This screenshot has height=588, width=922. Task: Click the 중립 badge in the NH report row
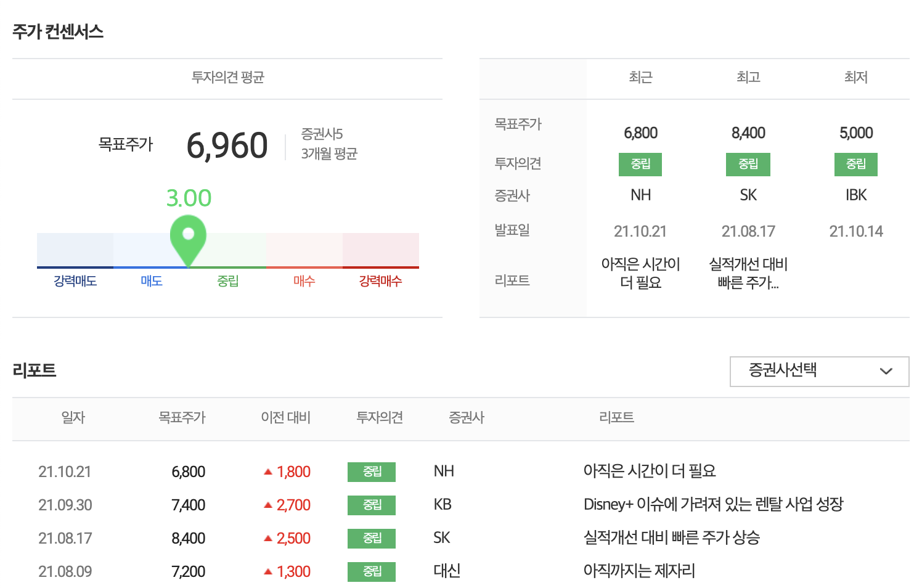(x=372, y=472)
